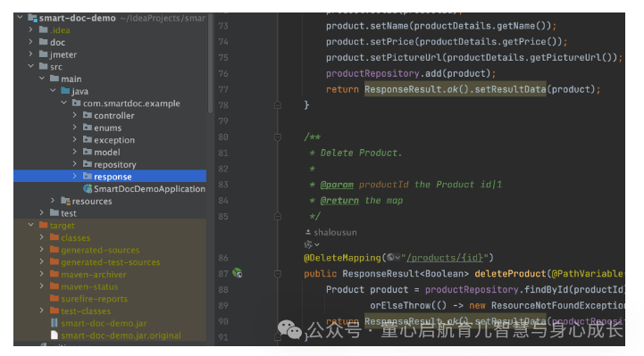Collapse the smart-doc-demo project root
Screen dimensions: 644x356
point(20,18)
